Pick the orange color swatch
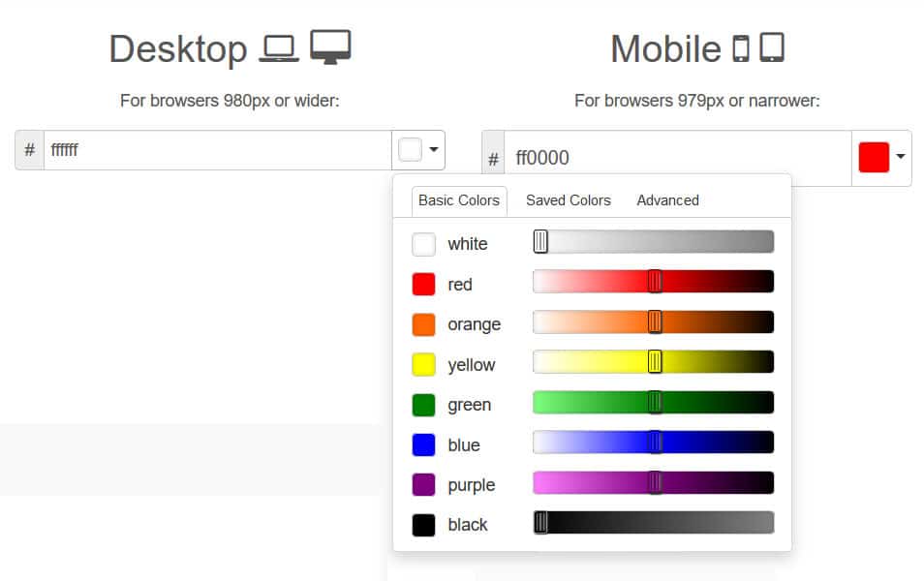This screenshot has height=581, width=924. (x=423, y=324)
